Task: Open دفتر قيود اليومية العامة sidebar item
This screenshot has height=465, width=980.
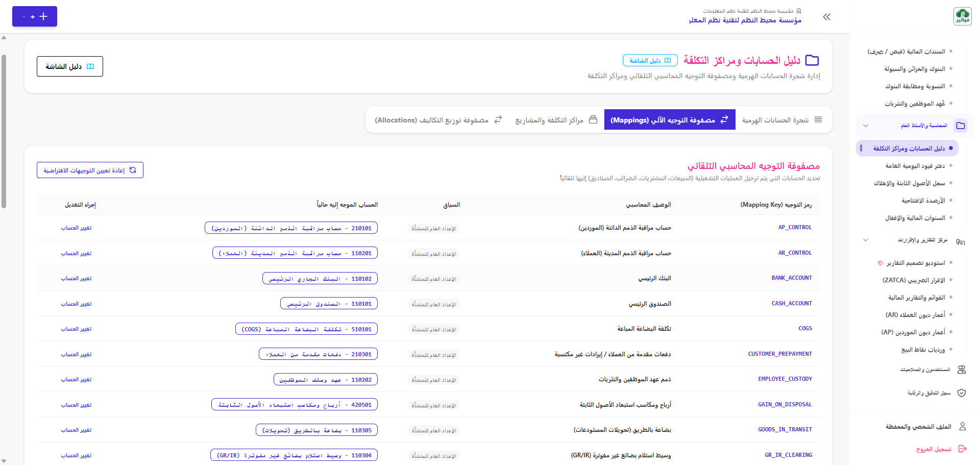Action: click(915, 166)
